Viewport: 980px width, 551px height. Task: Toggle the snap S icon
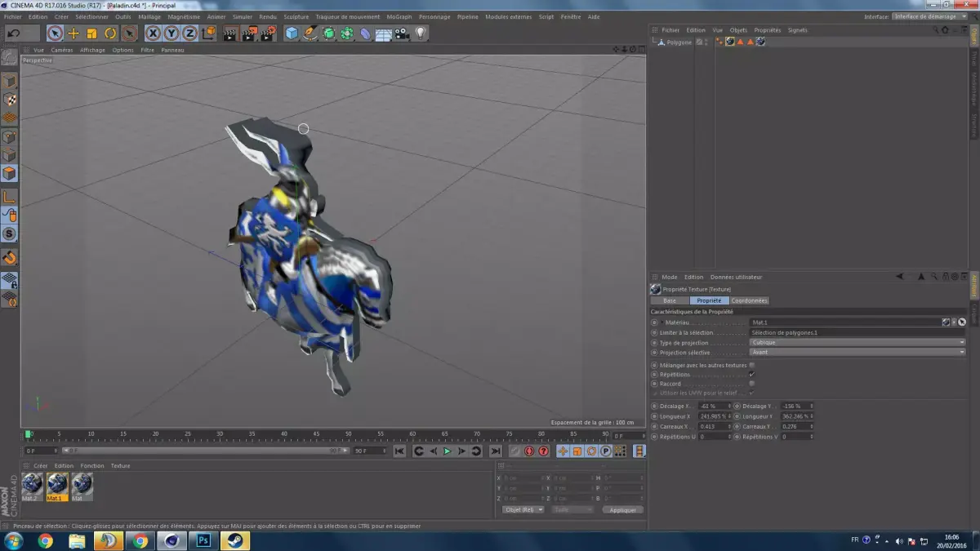coord(10,233)
